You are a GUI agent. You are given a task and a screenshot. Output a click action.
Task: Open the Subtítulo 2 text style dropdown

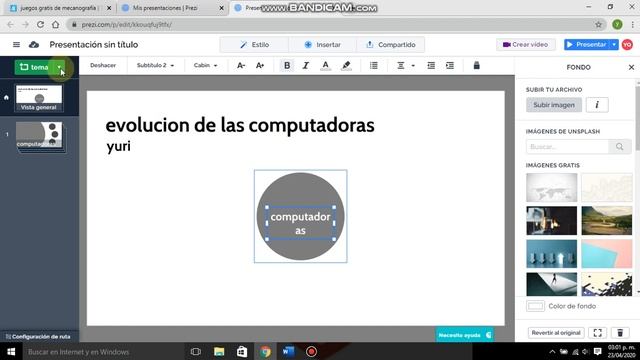pyautogui.click(x=155, y=65)
